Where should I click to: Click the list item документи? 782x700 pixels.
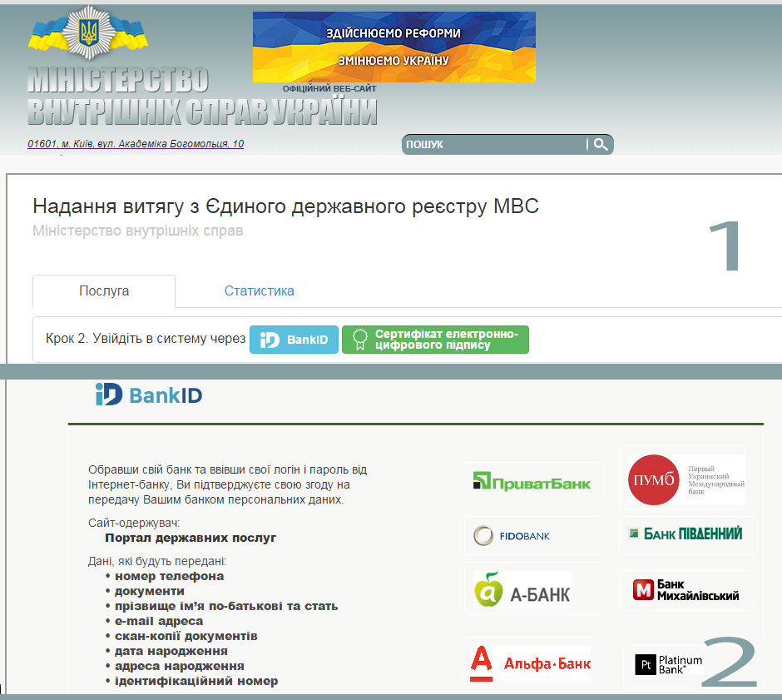click(150, 591)
